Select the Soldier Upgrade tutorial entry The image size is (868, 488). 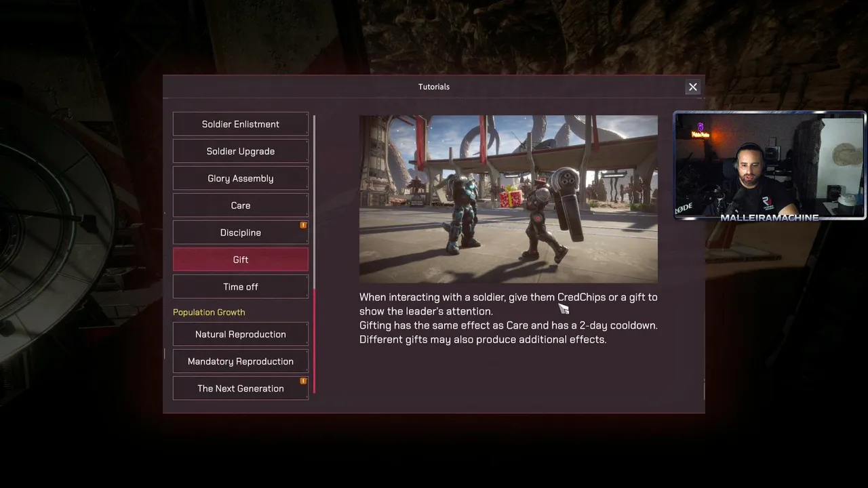(x=241, y=151)
